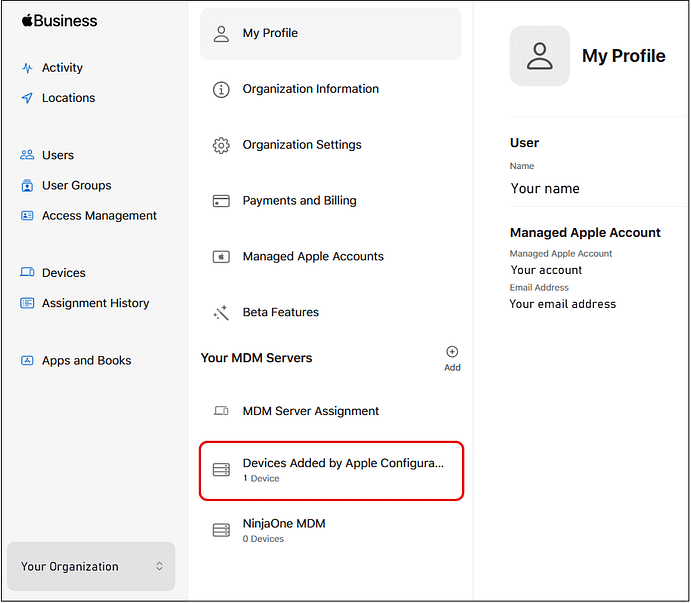Click the My Profile avatar thumbnail

click(539, 56)
